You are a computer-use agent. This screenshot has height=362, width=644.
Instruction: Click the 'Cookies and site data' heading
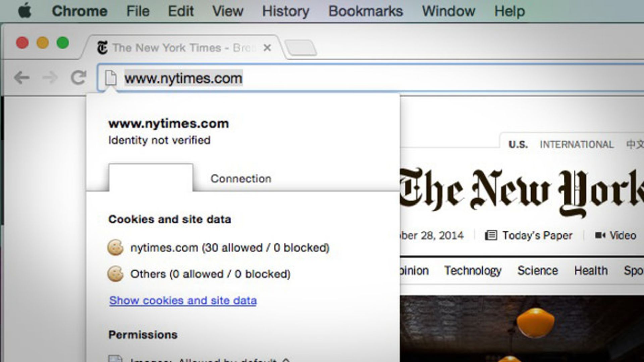click(x=170, y=219)
